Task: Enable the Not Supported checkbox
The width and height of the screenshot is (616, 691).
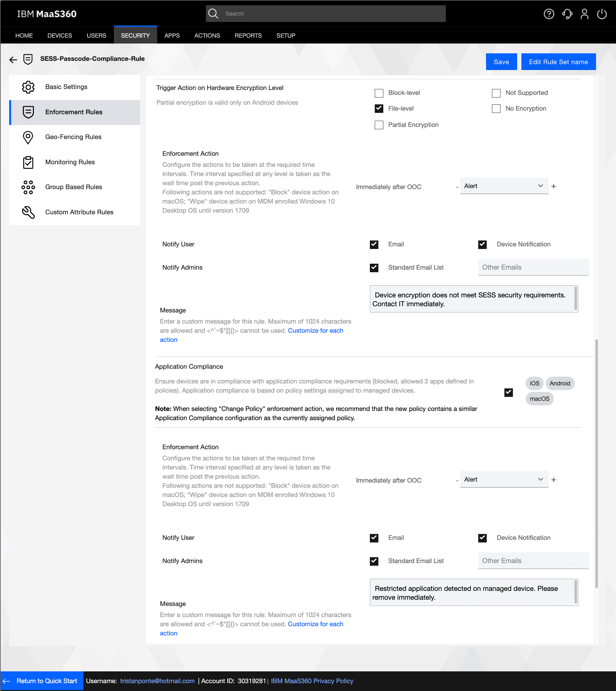Action: pos(496,93)
